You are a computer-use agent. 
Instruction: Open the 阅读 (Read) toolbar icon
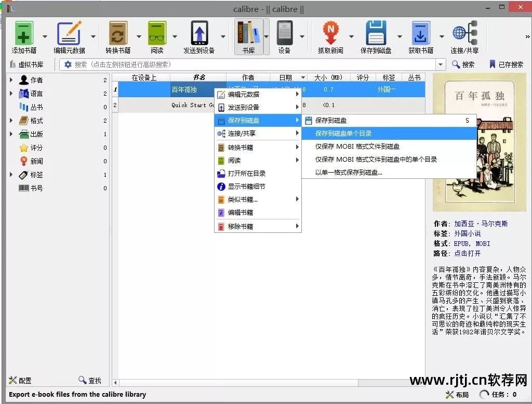point(157,34)
